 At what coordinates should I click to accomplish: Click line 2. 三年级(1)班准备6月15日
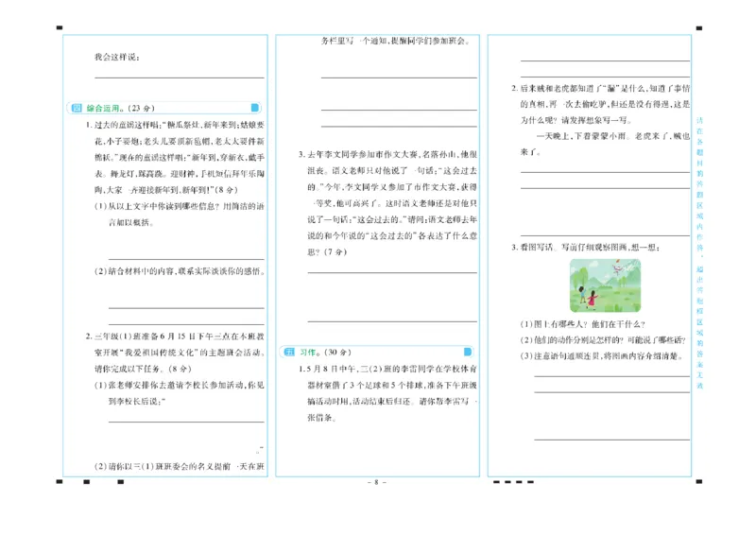click(x=175, y=337)
